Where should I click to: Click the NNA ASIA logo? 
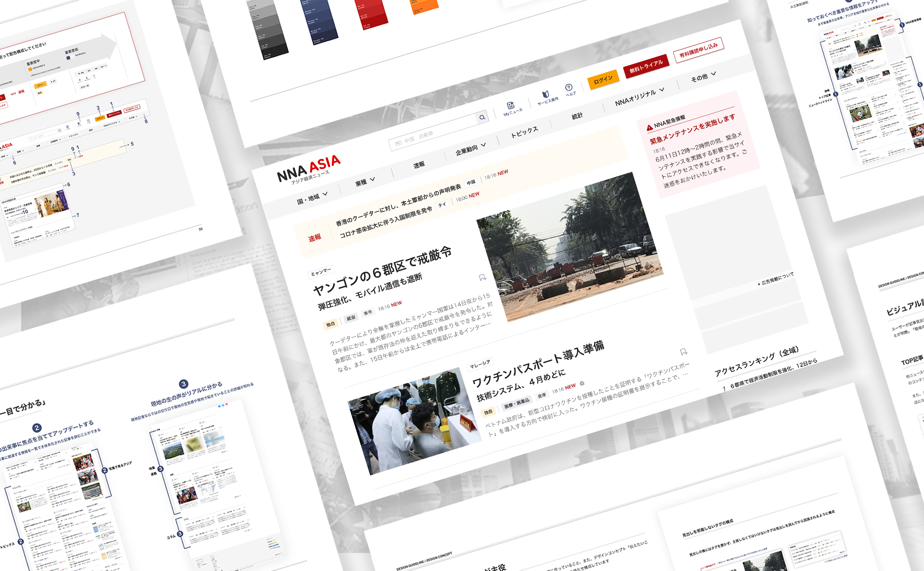pos(309,169)
